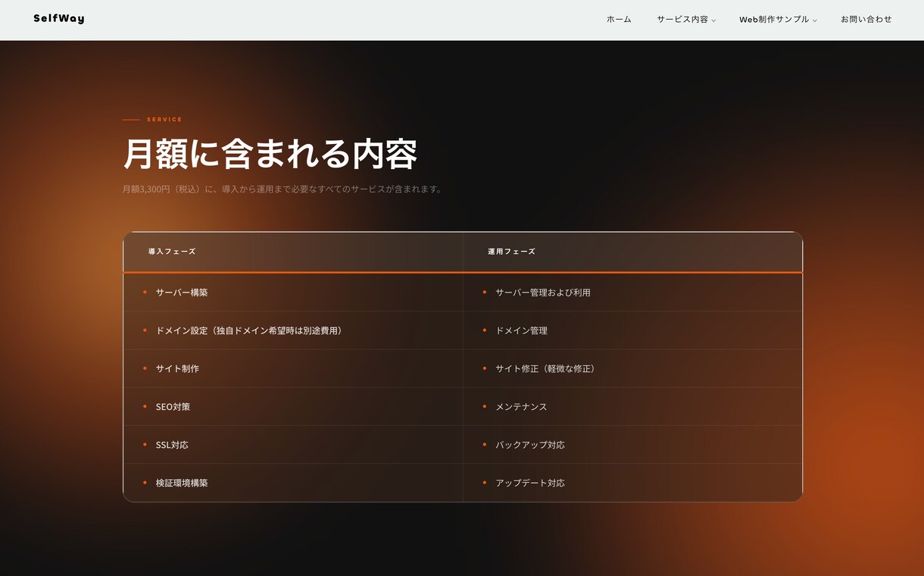Select the メンテナンス table cell
The image size is (924, 576).
(632, 407)
